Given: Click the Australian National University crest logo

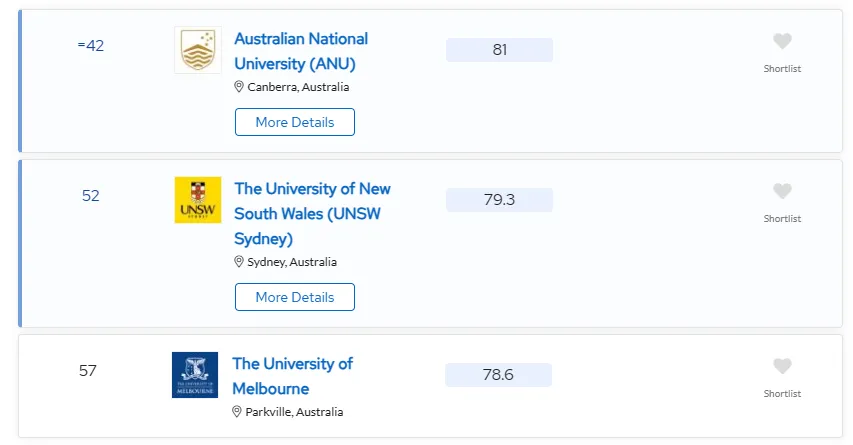Looking at the screenshot, I should [x=197, y=50].
